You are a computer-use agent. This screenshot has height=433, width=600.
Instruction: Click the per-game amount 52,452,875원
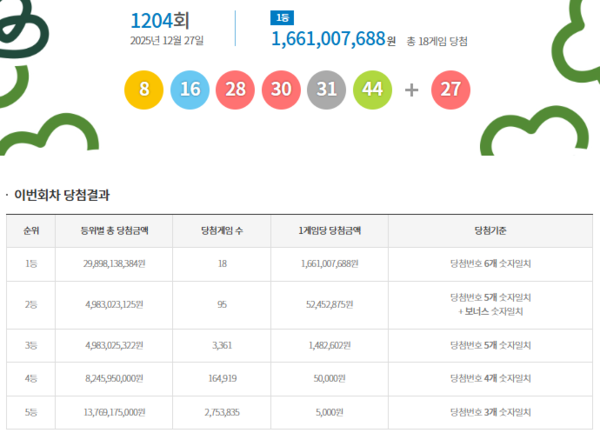coord(330,305)
